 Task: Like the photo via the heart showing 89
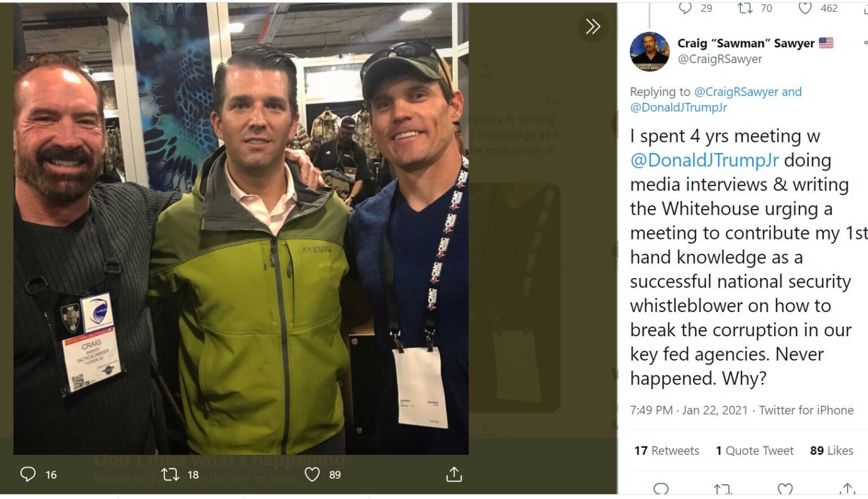pos(313,474)
